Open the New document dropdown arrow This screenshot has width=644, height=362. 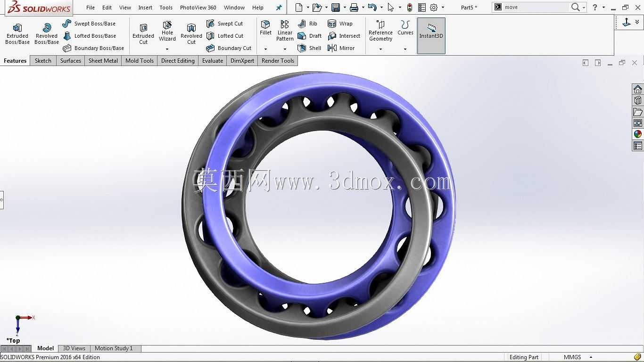tap(307, 8)
